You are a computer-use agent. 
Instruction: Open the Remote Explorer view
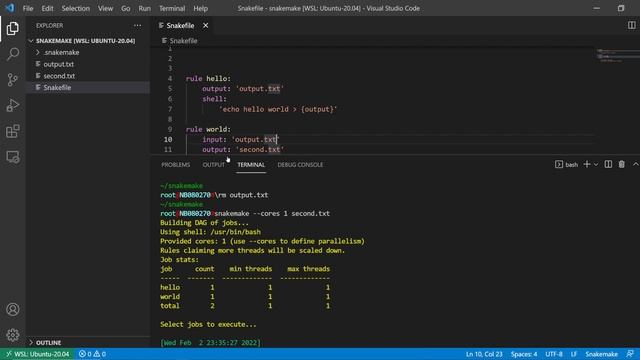13,157
